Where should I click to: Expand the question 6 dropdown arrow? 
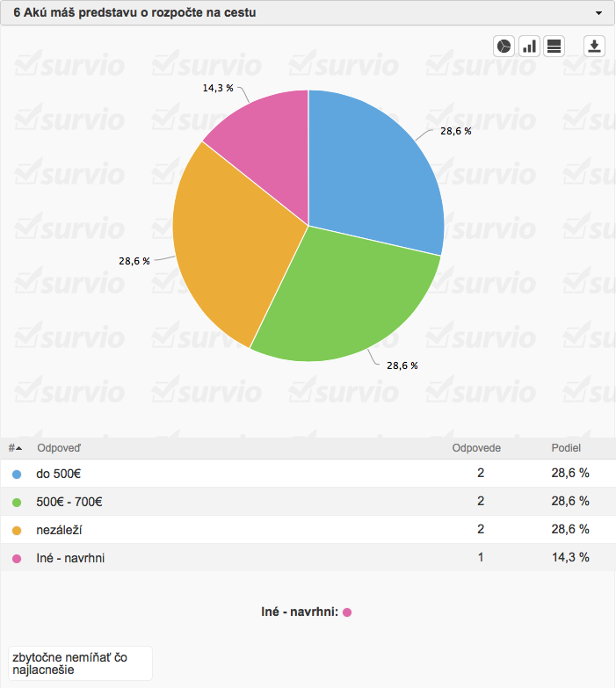598,13
